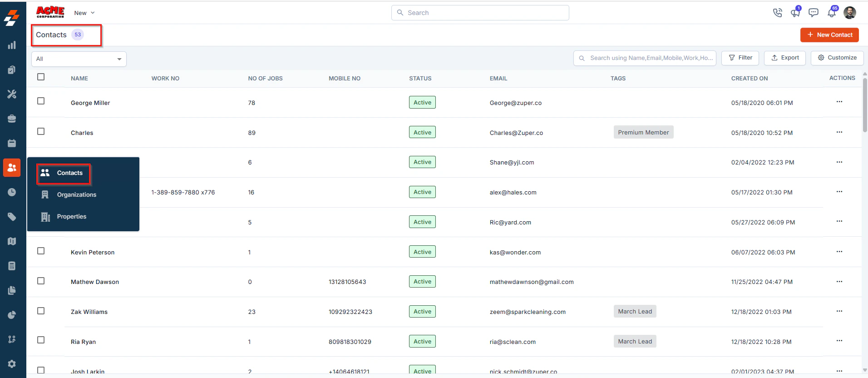Click the Active status of Charles
The height and width of the screenshot is (378, 868).
pos(422,132)
